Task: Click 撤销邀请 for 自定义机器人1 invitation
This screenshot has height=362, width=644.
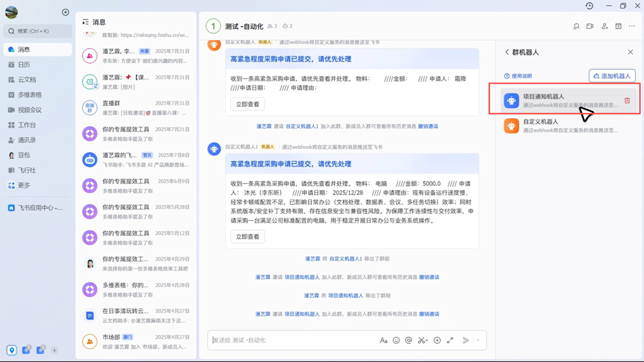Action: click(428, 126)
